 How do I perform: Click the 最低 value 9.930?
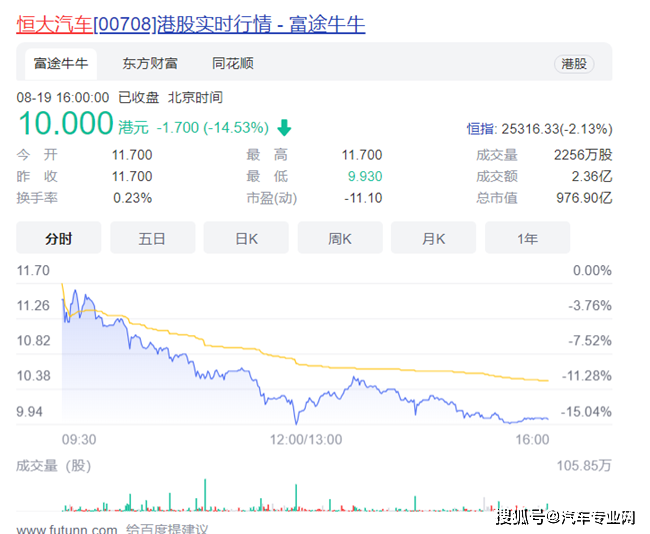pos(365,176)
